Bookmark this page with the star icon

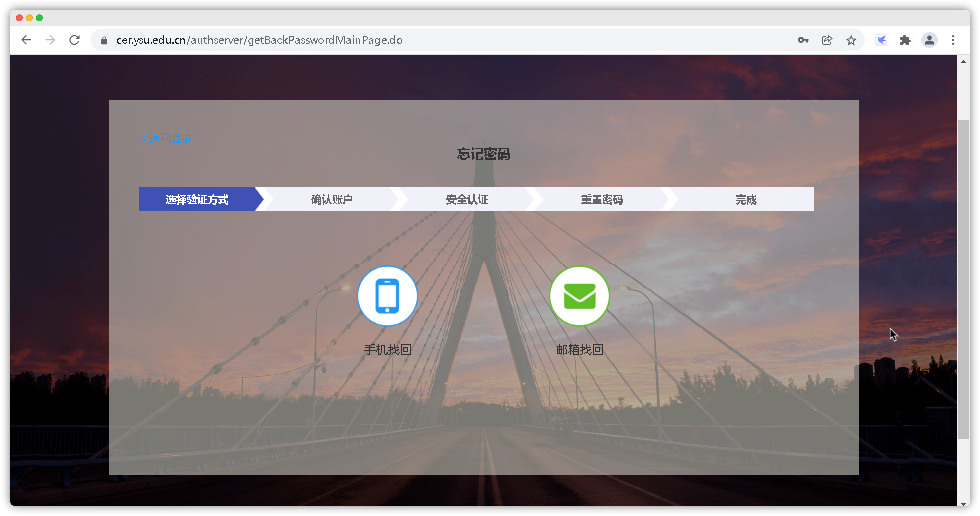[x=851, y=40]
